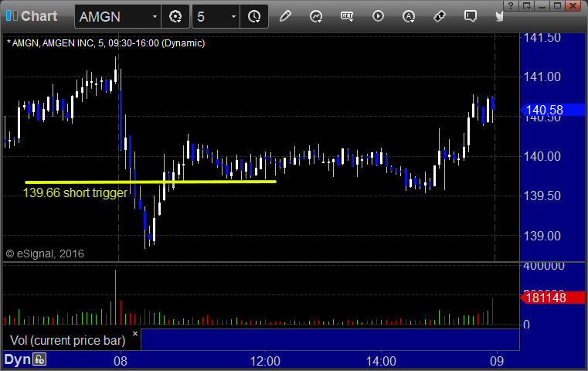
Task: Start bar replay with the play icon
Action: coord(378,16)
